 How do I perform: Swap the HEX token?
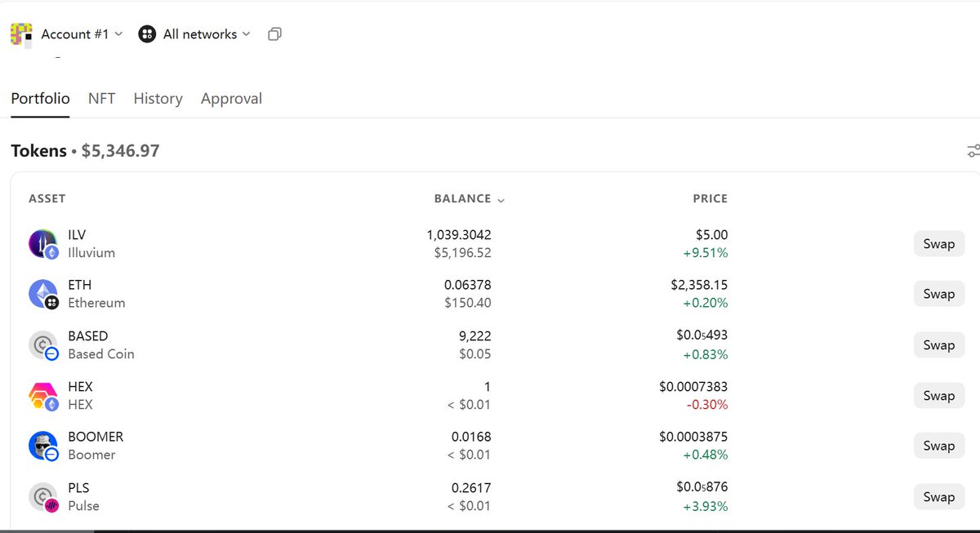(x=938, y=395)
